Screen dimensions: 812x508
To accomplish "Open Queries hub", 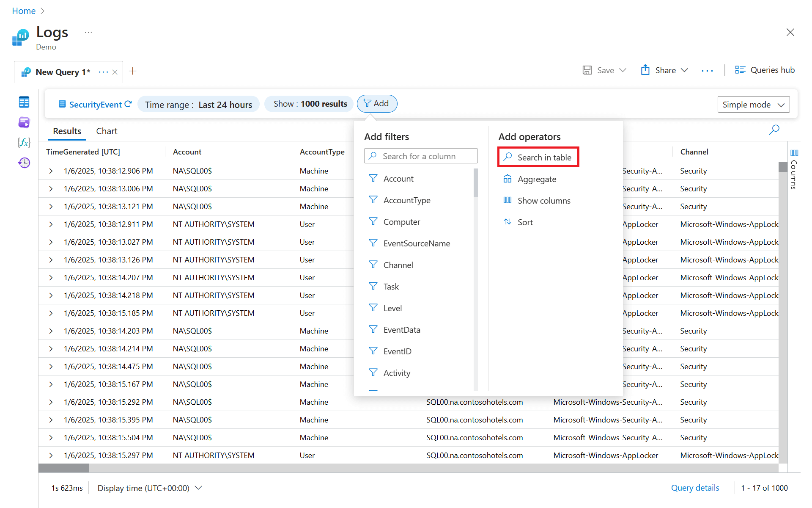I will 765,70.
